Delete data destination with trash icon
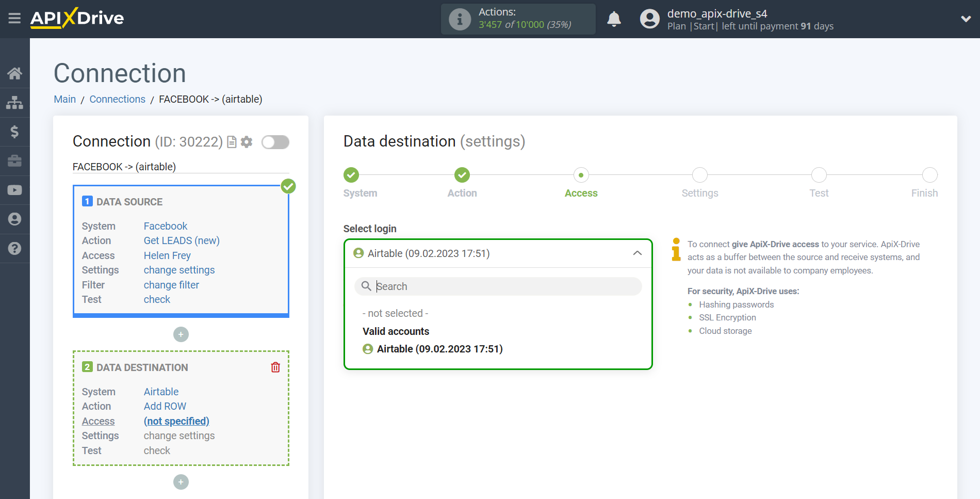 coord(275,367)
